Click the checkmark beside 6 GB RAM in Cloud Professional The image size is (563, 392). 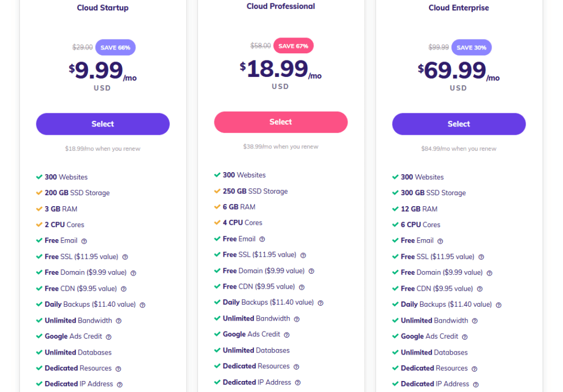(217, 207)
